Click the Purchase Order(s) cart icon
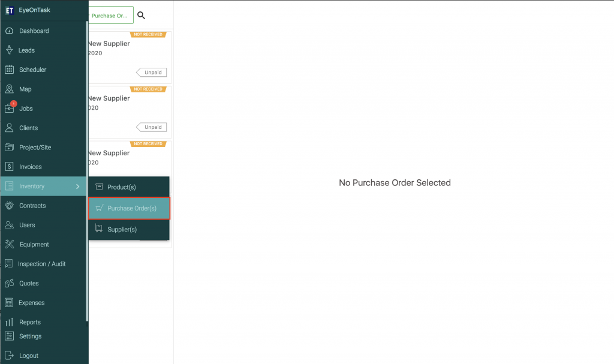The image size is (614, 364). pos(100,208)
